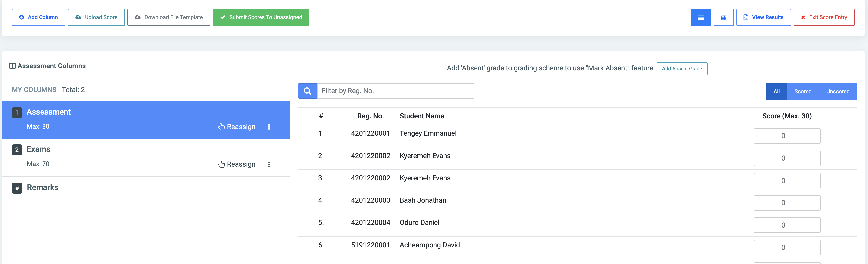Viewport: 868px width, 264px height.
Task: Click the Reg. No. filter input field
Action: pos(395,91)
